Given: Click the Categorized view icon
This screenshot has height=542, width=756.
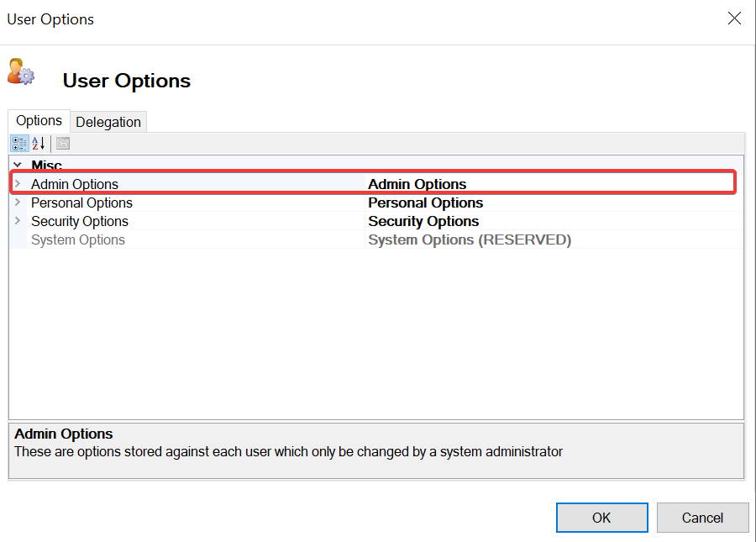Looking at the screenshot, I should pyautogui.click(x=19, y=144).
